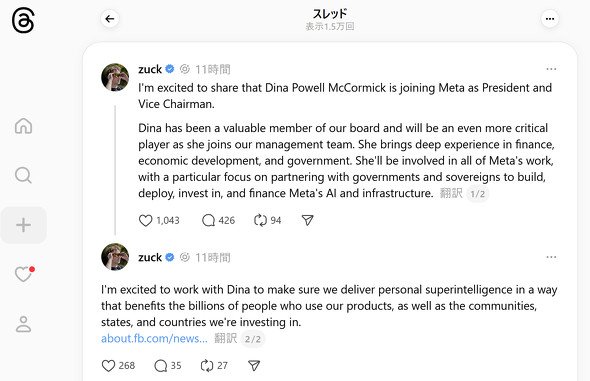Translate the first post via 翻訳
The height and width of the screenshot is (381, 590).
(x=451, y=193)
